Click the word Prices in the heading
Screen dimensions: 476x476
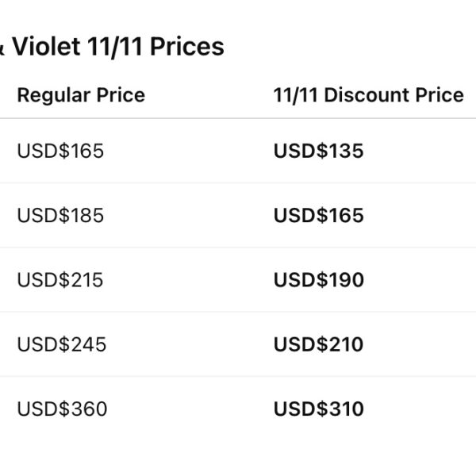187,47
